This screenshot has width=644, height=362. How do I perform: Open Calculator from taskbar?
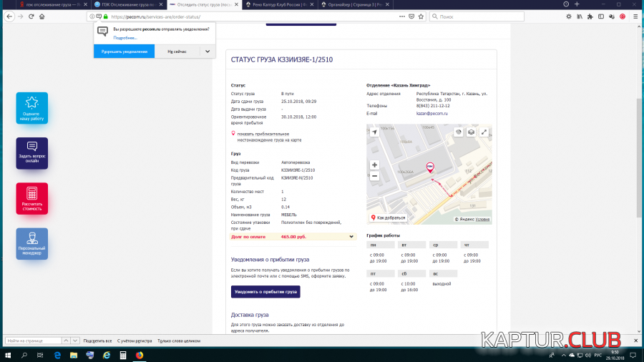coord(123,355)
